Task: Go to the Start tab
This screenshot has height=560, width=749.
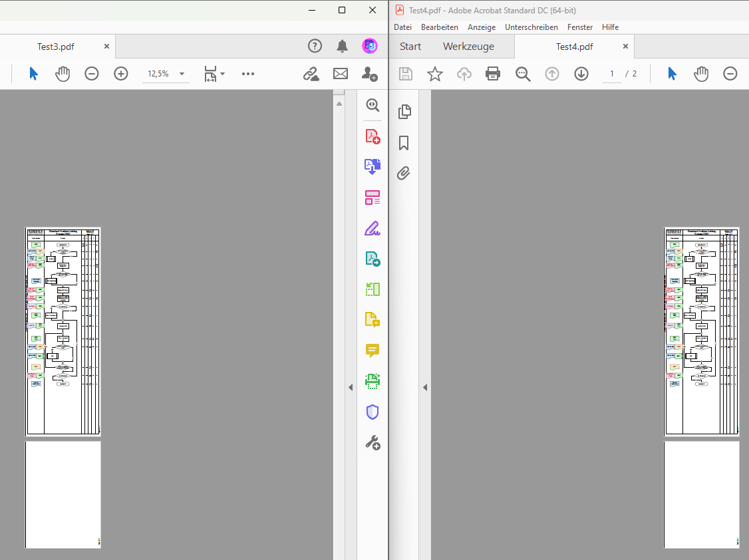Action: 410,47
